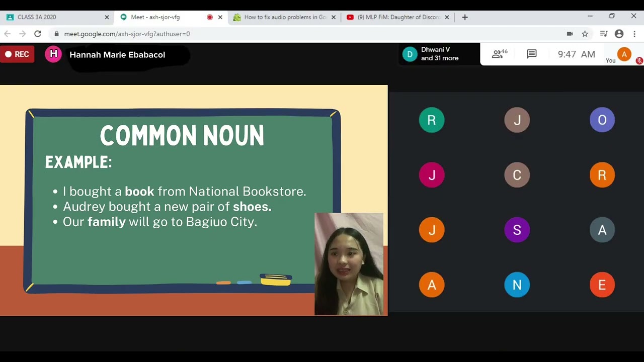Open a new browser tab
The height and width of the screenshot is (362, 644).
[x=465, y=17]
